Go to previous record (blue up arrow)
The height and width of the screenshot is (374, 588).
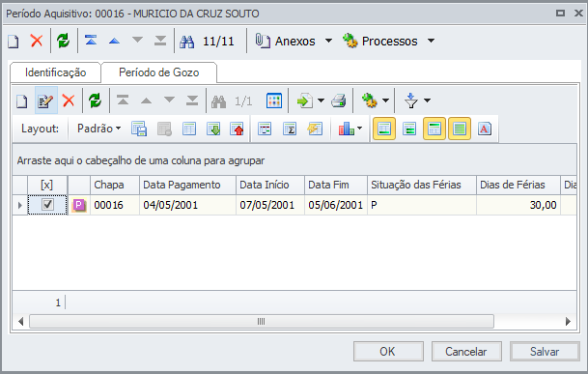point(114,41)
